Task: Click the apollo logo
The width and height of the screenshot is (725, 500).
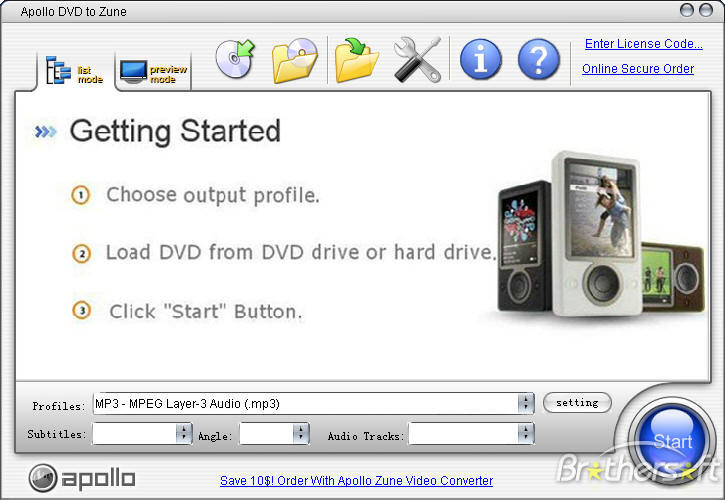Action: tap(82, 478)
